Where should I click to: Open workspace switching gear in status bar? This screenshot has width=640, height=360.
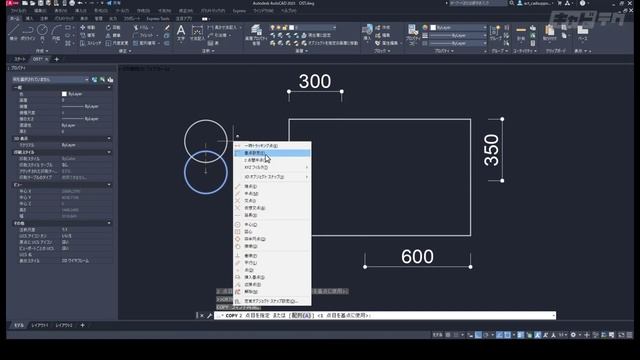tap(573, 335)
